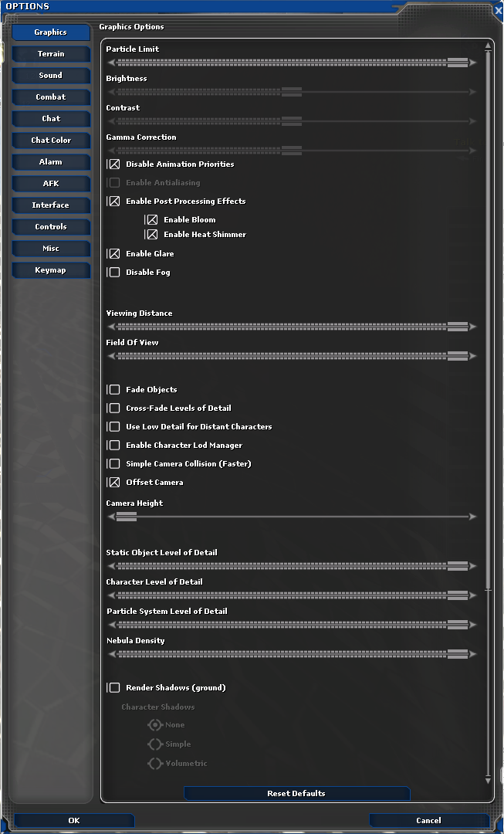The width and height of the screenshot is (504, 834).
Task: Switch to the Combat tab
Action: [50, 97]
